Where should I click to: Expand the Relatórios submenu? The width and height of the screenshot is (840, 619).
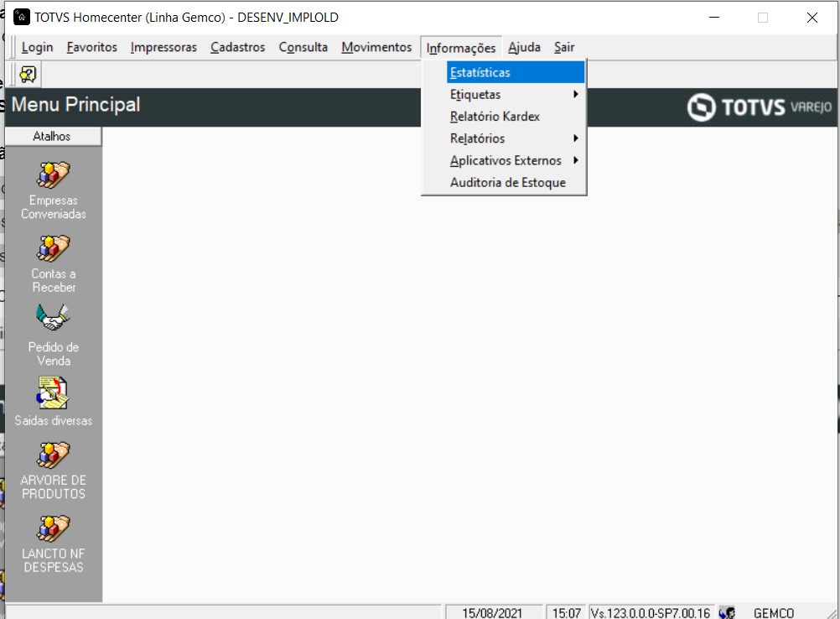pyautogui.click(x=516, y=138)
